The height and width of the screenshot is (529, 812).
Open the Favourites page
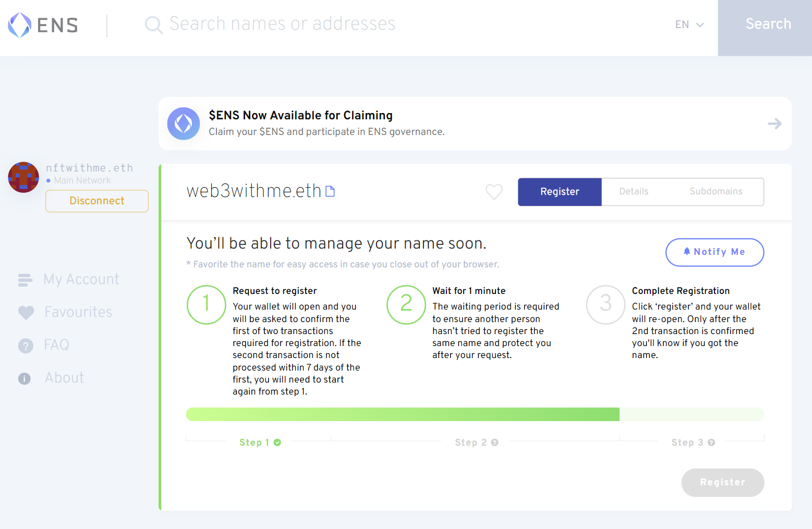(x=78, y=312)
